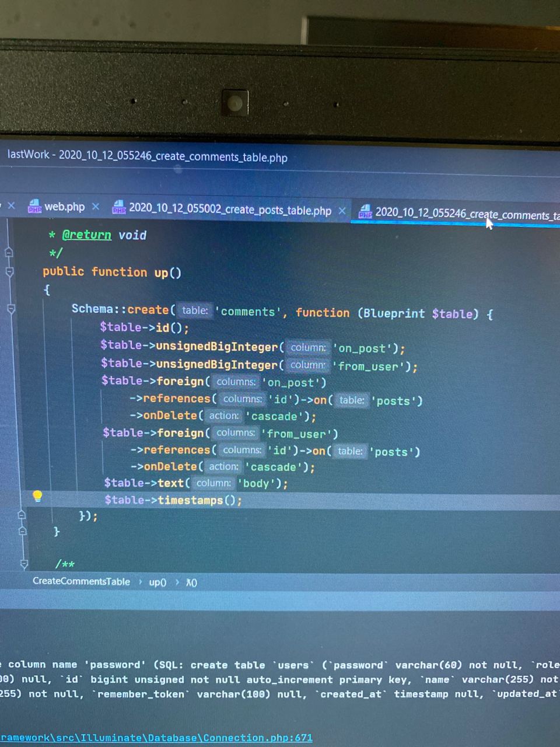This screenshot has width=560, height=747.
Task: Click the yellow lightbulb quick-fix icon
Action: click(37, 497)
